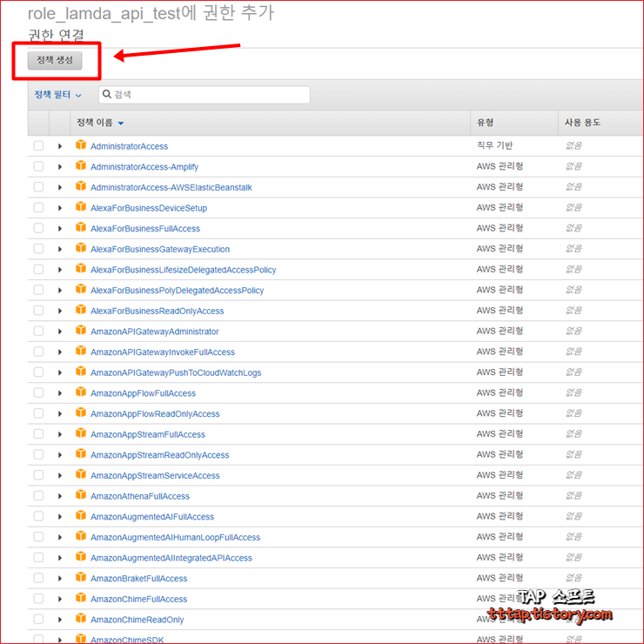Open the AmazonAppFlowReadOnlyAccess policy link
This screenshot has height=644, width=644.
click(155, 414)
